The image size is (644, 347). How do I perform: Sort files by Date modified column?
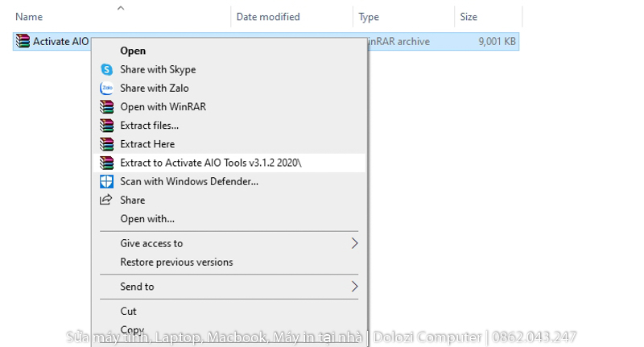click(268, 17)
